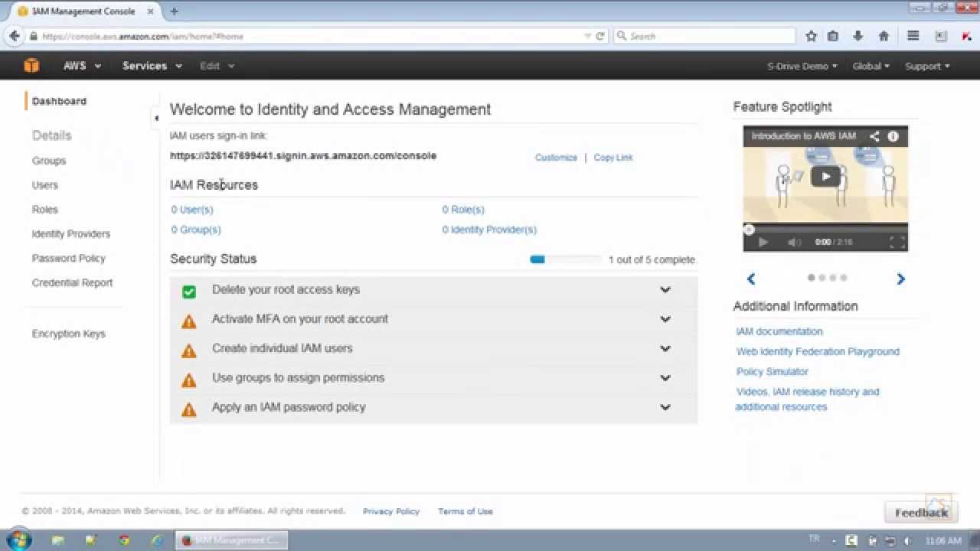Open the 0 Role(s) link
The width and height of the screenshot is (980, 551).
pyautogui.click(x=463, y=210)
